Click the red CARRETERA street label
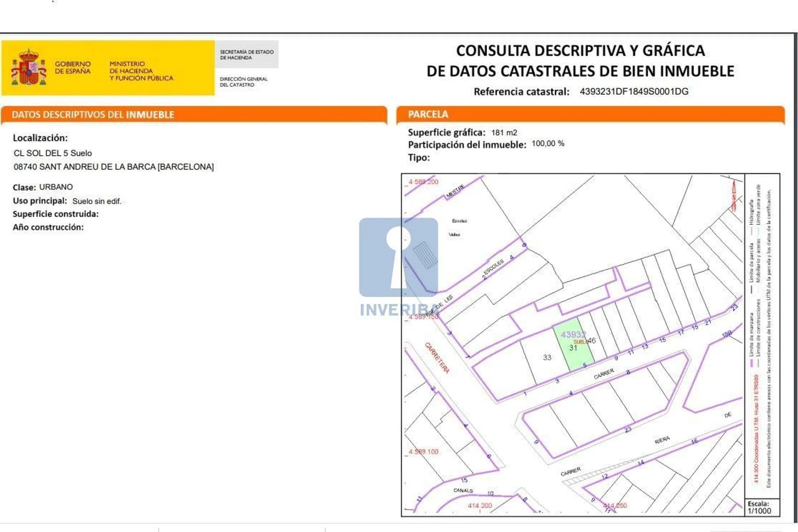The width and height of the screenshot is (798, 532). [x=437, y=358]
